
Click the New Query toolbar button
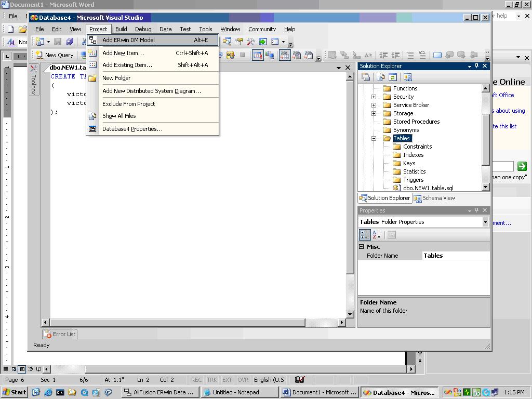[x=55, y=55]
